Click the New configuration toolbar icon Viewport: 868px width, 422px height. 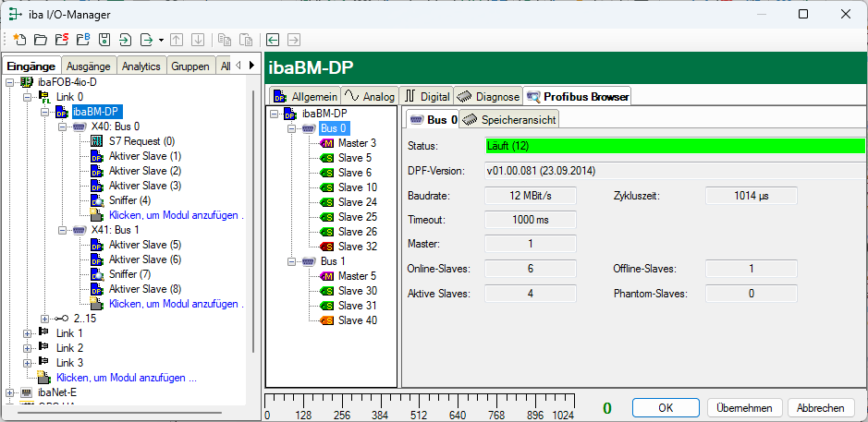[x=19, y=40]
